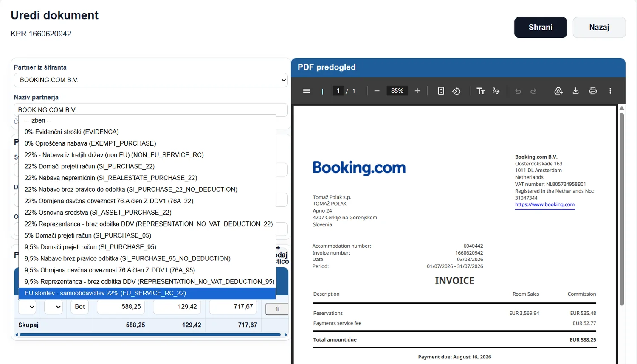Download the PDF document

pyautogui.click(x=576, y=91)
